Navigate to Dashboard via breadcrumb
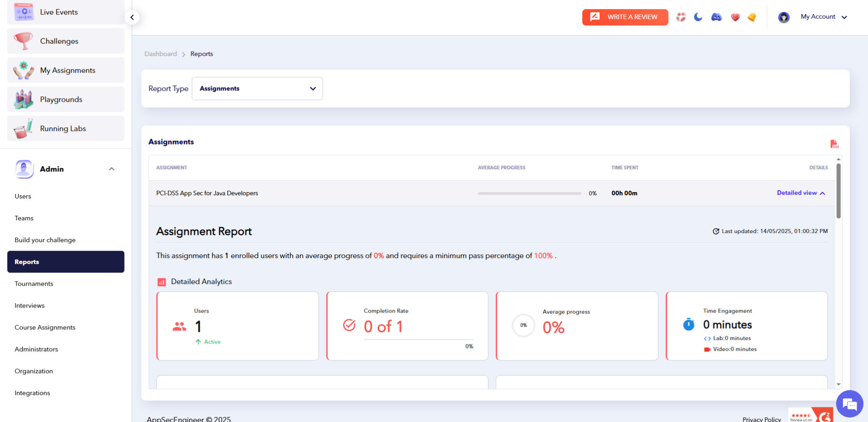868x422 pixels. [x=161, y=53]
